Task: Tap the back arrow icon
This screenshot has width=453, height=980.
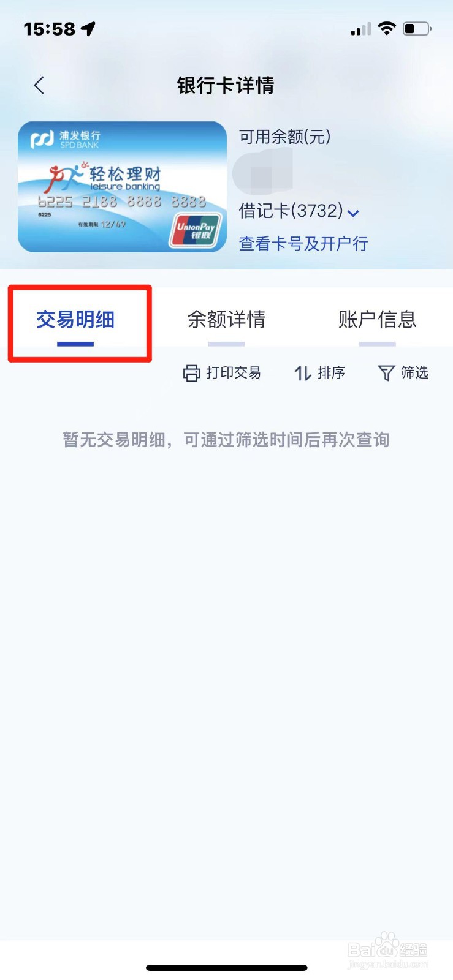Action: coord(39,85)
